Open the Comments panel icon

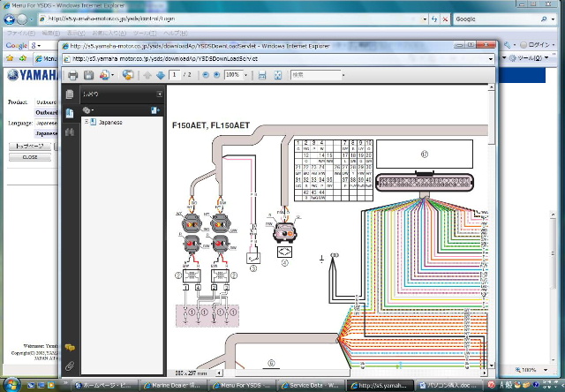(70, 347)
